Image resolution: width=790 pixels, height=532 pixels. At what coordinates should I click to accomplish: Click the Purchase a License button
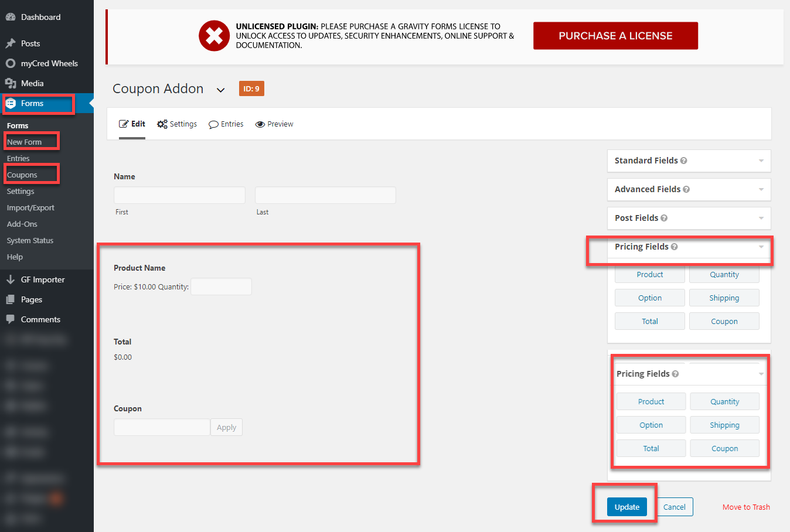click(x=615, y=36)
